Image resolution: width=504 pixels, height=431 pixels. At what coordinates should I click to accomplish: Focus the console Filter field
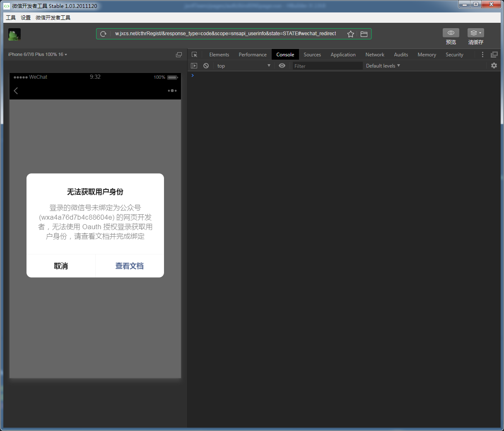click(327, 66)
